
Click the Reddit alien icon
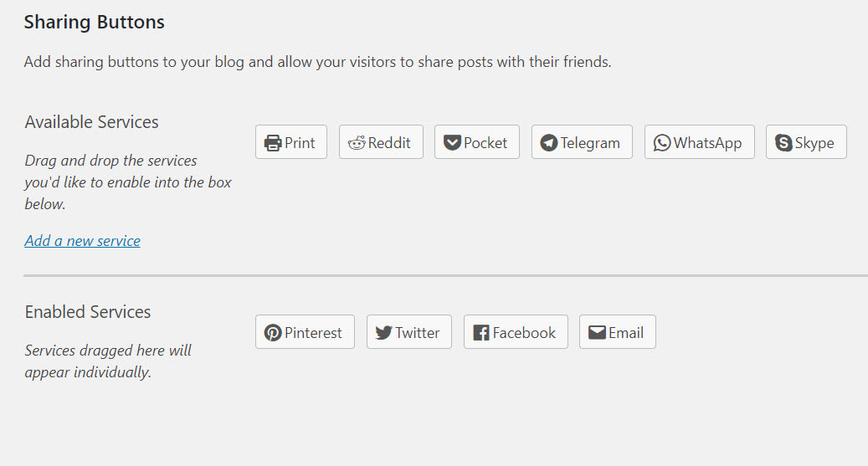(357, 143)
